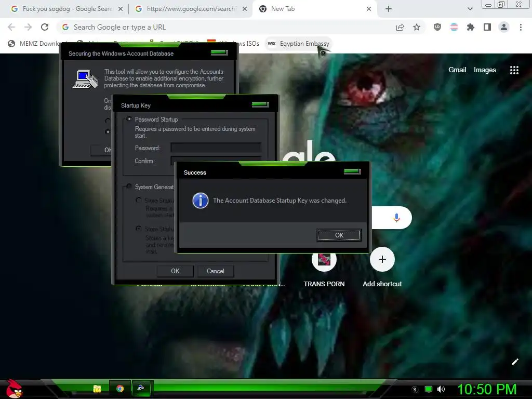Go back with the browser back arrow

pyautogui.click(x=11, y=27)
